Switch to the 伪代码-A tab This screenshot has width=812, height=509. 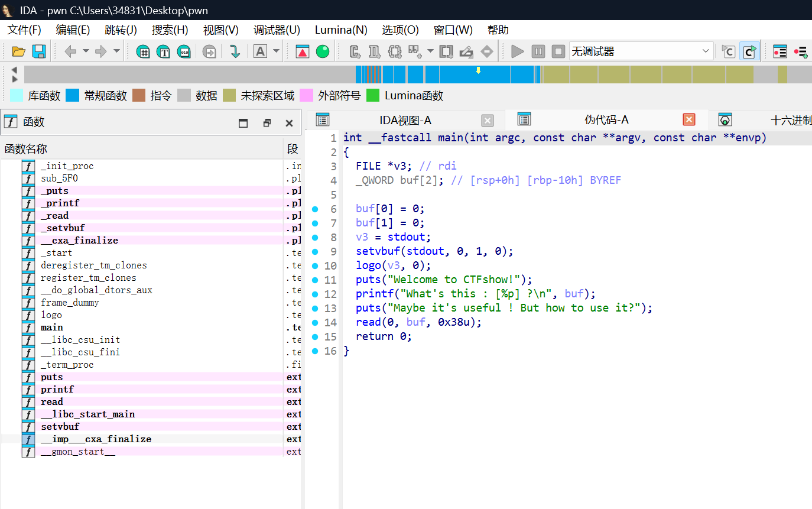pyautogui.click(x=607, y=120)
